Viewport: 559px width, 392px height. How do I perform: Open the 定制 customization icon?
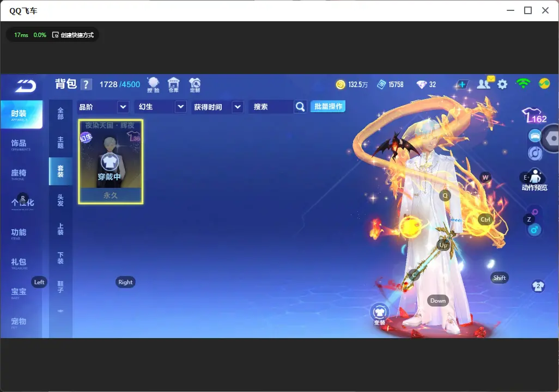(195, 85)
